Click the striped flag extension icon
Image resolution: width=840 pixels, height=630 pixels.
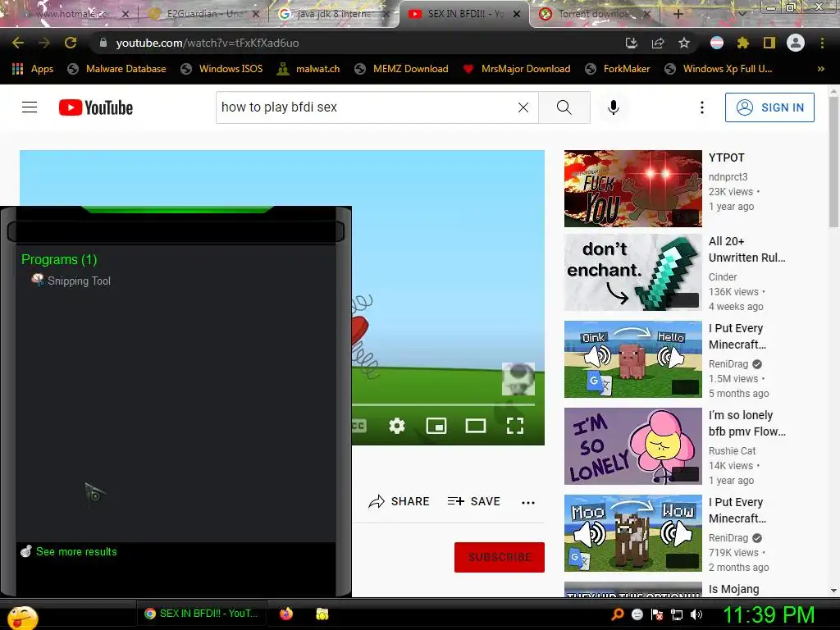[717, 43]
